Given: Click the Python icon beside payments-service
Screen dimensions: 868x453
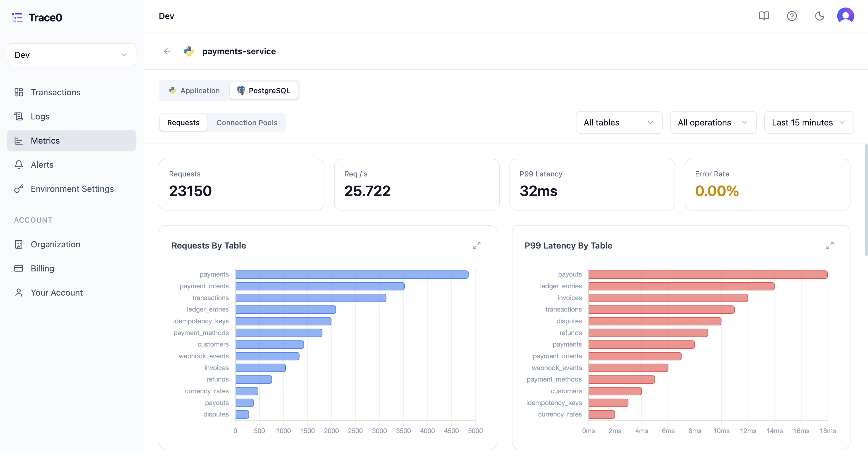Looking at the screenshot, I should tap(189, 51).
